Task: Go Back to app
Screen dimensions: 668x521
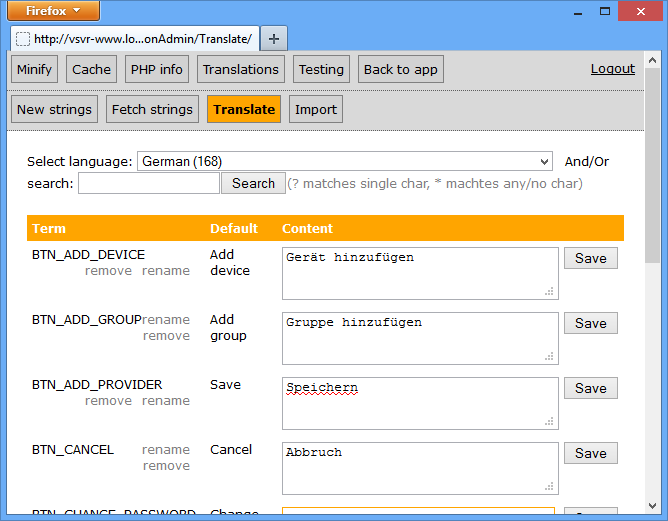Action: coord(400,69)
